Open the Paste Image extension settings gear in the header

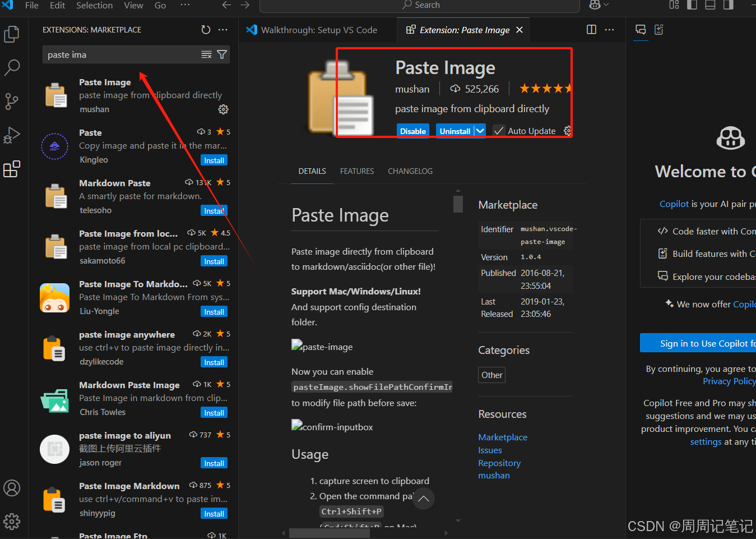tap(567, 131)
